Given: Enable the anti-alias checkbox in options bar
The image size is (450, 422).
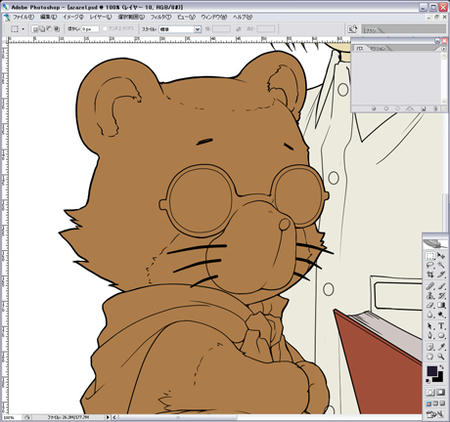Looking at the screenshot, I should pyautogui.click(x=105, y=29).
